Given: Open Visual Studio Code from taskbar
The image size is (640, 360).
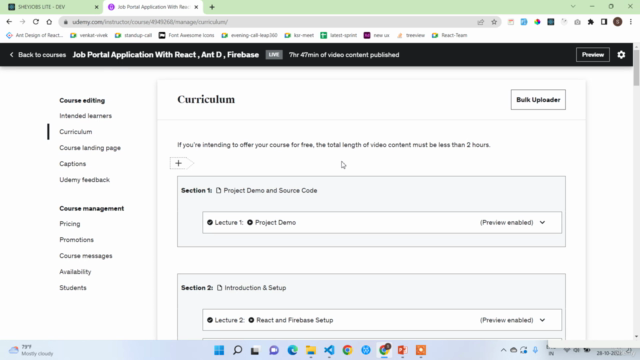Looking at the screenshot, I should point(329,350).
